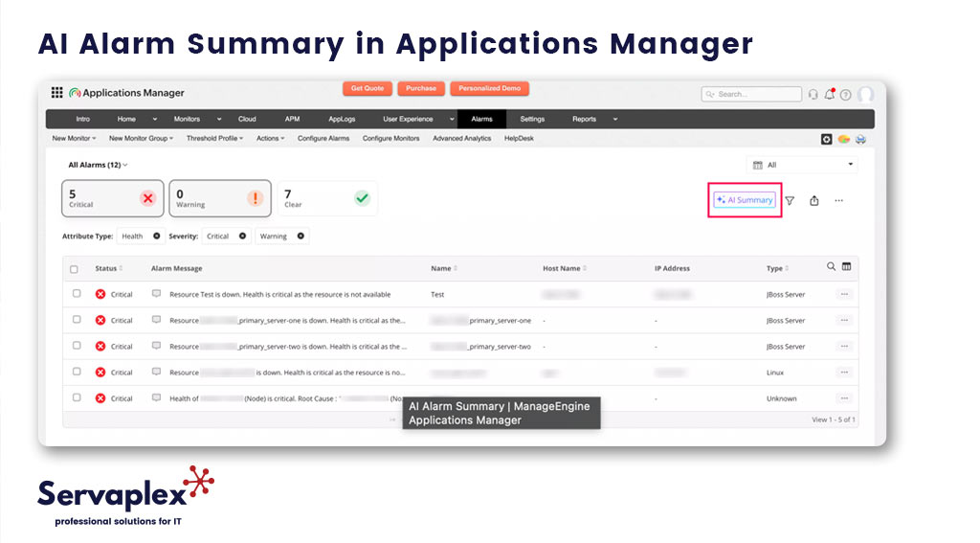
Task: Click the orange cloud icon in the sub-toolbar
Action: pos(844,139)
